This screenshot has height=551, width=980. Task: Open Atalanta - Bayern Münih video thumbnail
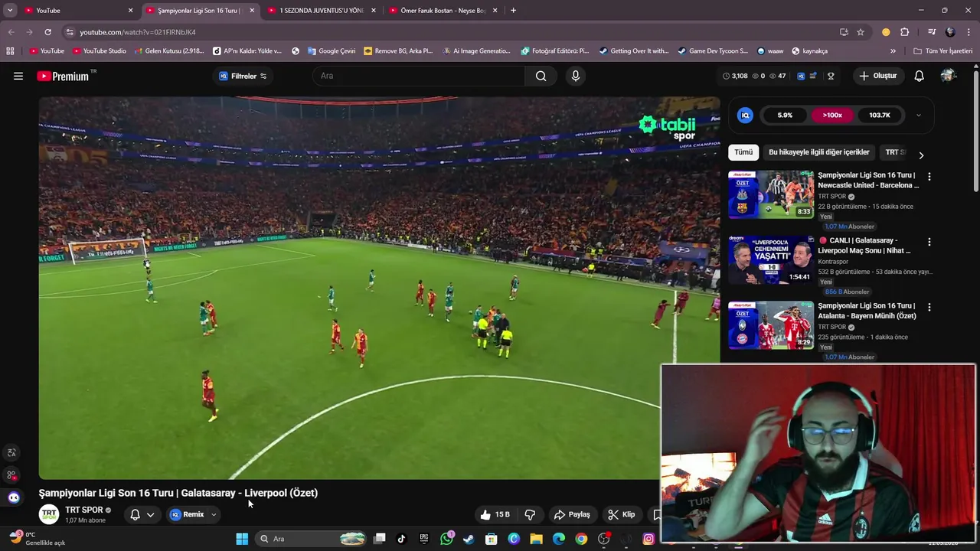(x=771, y=325)
